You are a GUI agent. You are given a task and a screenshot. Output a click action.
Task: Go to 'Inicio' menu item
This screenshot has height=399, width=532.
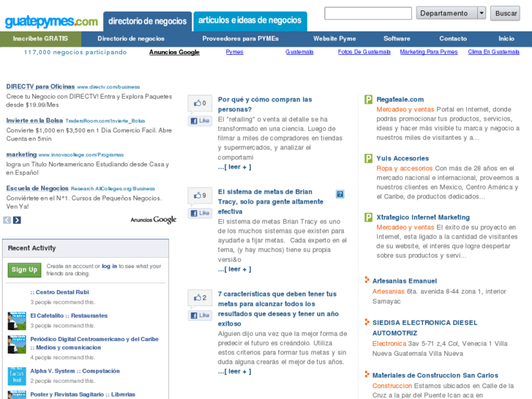click(506, 39)
